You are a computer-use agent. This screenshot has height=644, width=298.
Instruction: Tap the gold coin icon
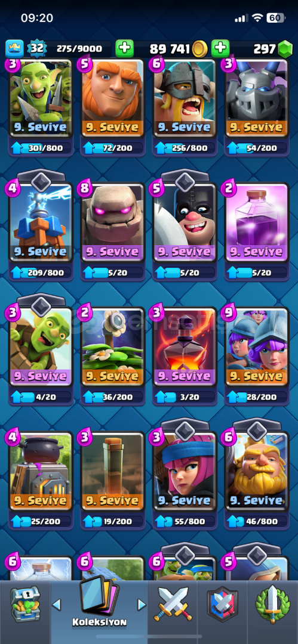[199, 49]
